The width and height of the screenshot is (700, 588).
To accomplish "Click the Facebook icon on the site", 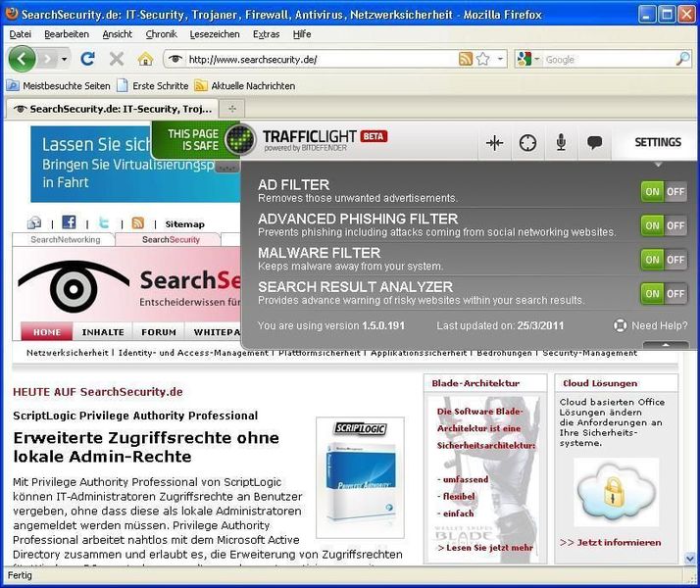I will pos(69,222).
